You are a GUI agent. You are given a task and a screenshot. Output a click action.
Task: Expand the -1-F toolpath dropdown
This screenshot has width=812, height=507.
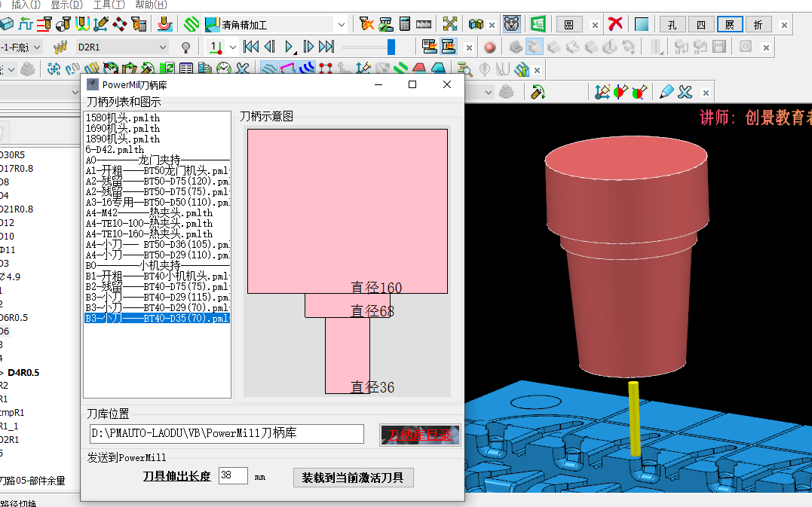[37, 47]
